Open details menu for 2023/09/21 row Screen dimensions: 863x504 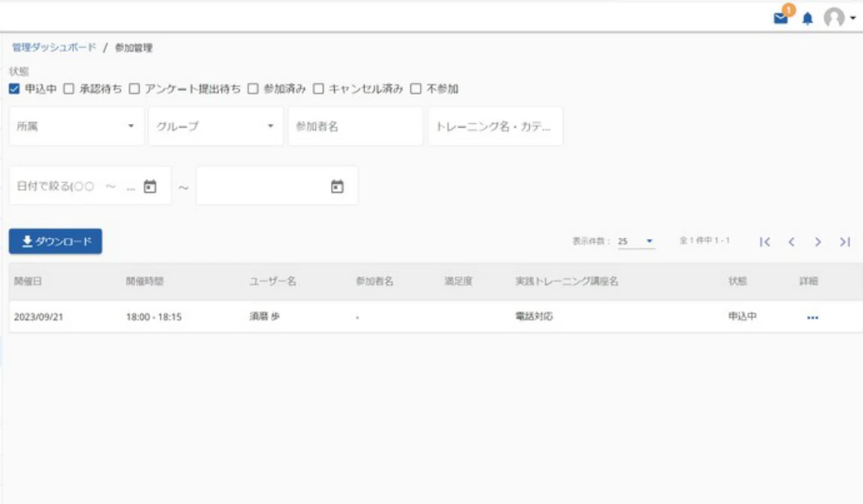[x=812, y=317]
